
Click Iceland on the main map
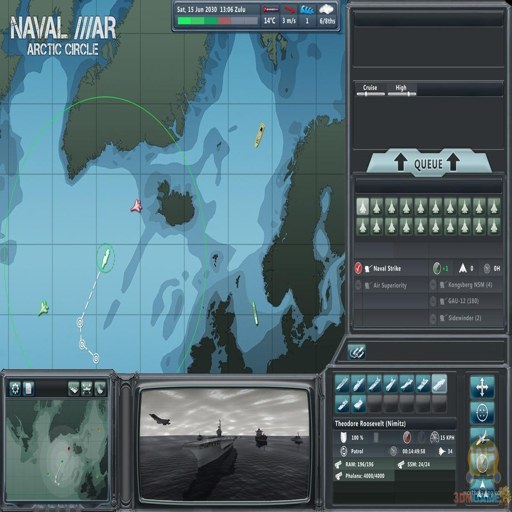click(176, 203)
